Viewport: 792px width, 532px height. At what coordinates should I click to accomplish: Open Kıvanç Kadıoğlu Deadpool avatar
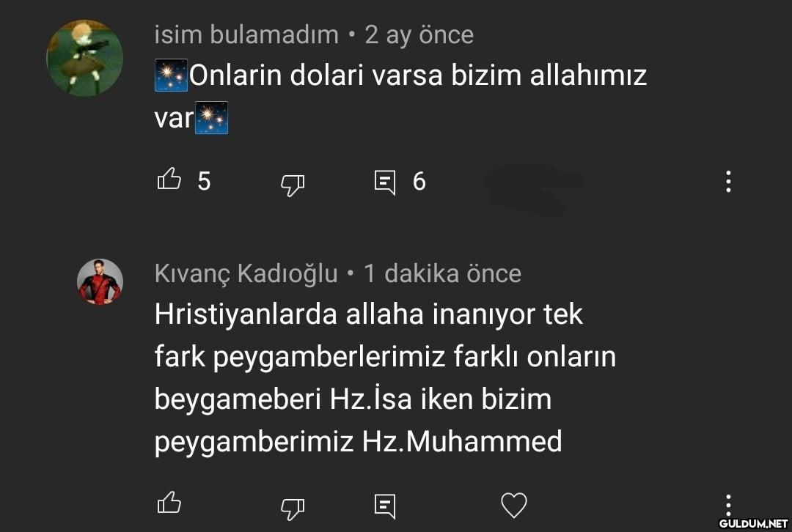100,281
